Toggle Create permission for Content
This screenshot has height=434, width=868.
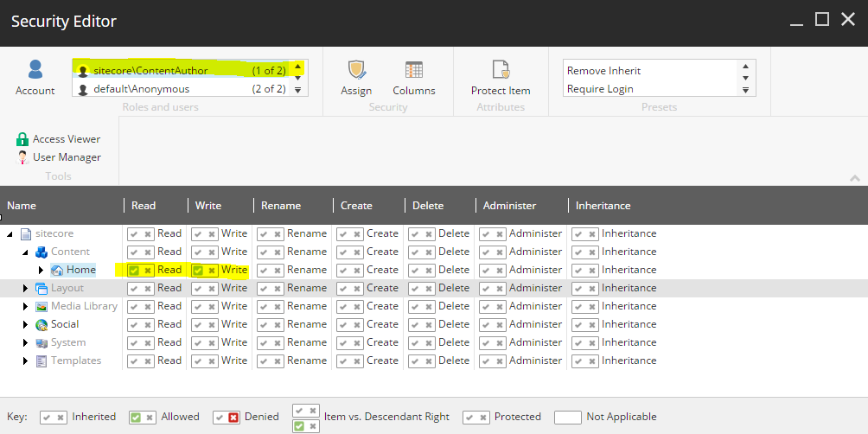click(x=350, y=252)
